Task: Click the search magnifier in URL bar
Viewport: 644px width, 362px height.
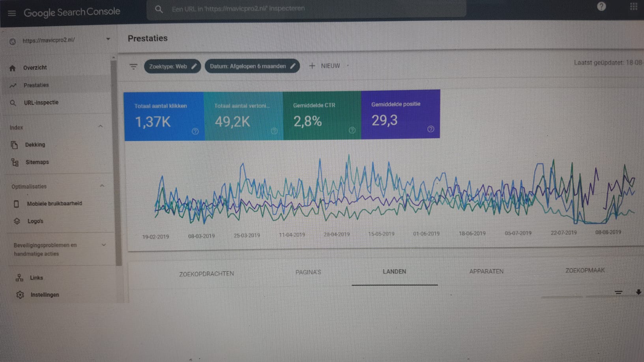Action: (x=159, y=9)
